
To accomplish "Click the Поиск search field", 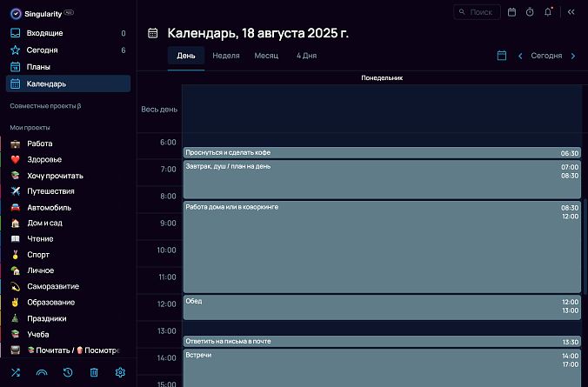I will [478, 12].
